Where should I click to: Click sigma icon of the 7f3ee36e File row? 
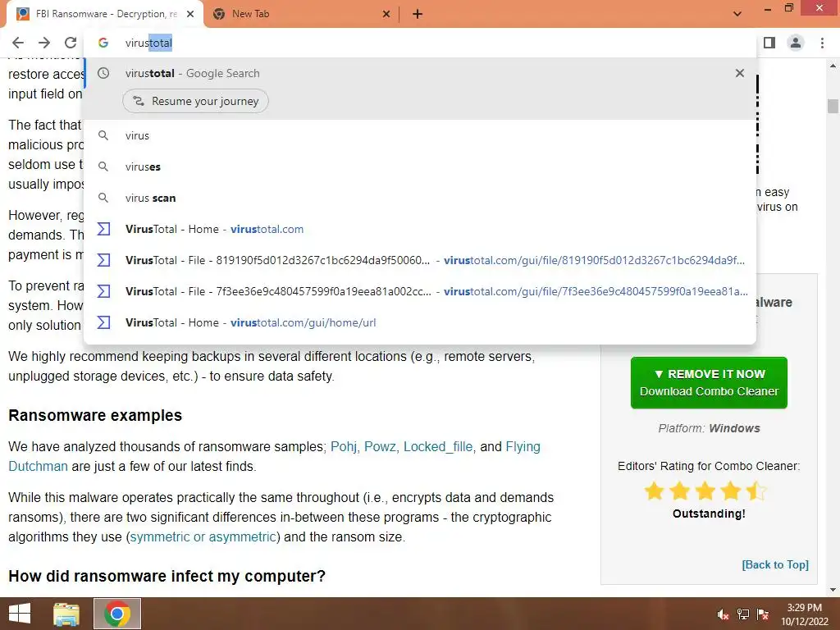[103, 291]
